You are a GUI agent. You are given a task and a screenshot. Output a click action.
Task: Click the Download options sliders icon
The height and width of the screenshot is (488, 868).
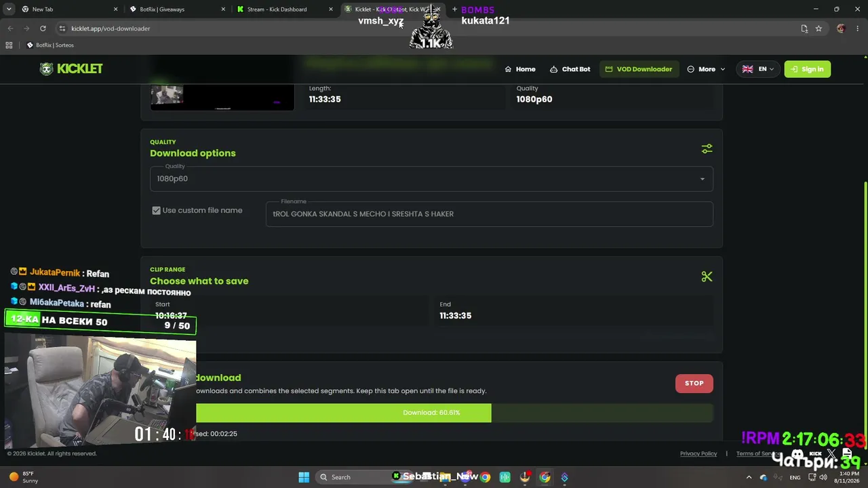pos(707,148)
